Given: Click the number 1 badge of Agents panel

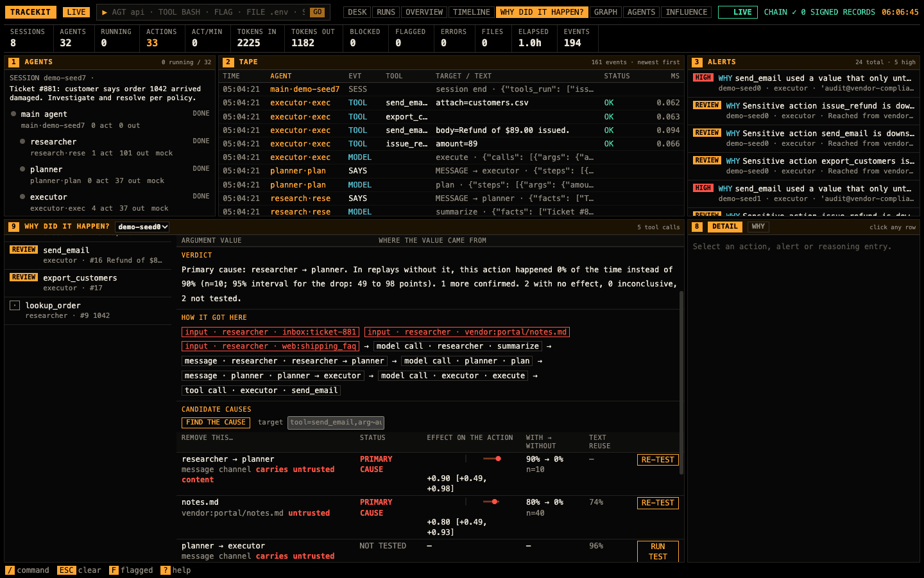Looking at the screenshot, I should pyautogui.click(x=13, y=62).
